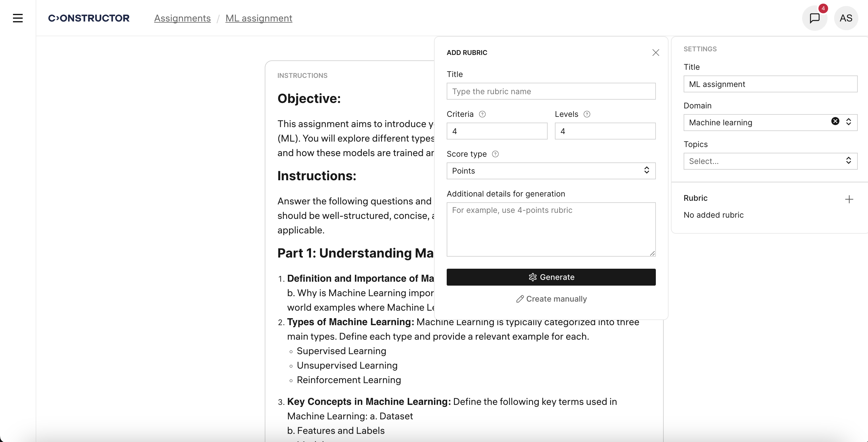Screen dimensions: 868x442
Task: Open the Topics Select dropdown
Action: [770, 161]
